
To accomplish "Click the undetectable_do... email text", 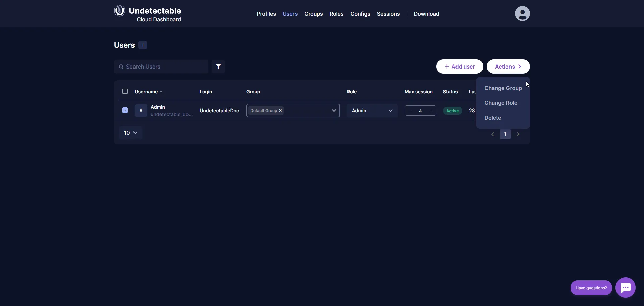I will (x=171, y=114).
